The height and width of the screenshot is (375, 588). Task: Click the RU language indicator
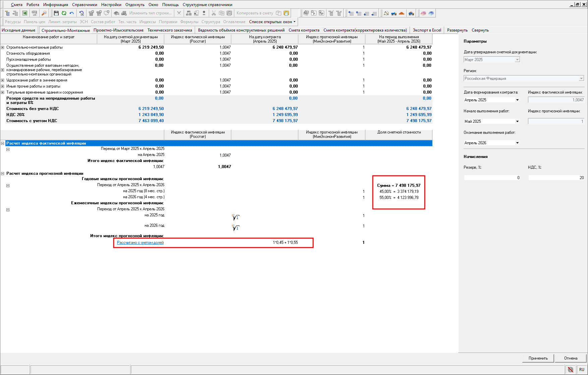[582, 370]
